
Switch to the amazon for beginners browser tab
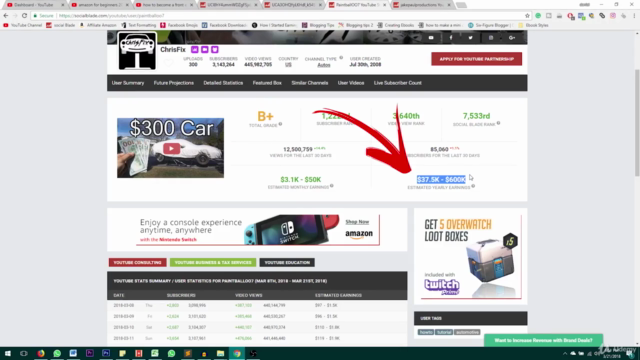click(100, 5)
